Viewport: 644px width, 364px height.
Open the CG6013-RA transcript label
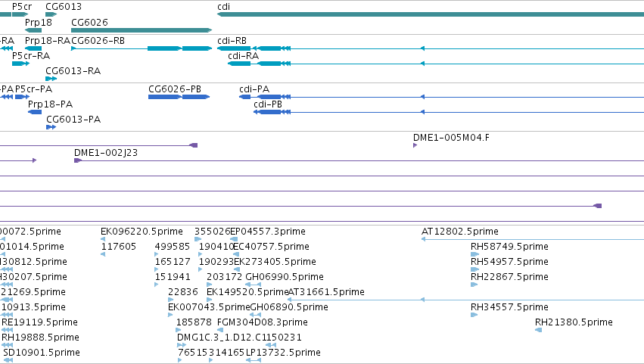[73, 71]
